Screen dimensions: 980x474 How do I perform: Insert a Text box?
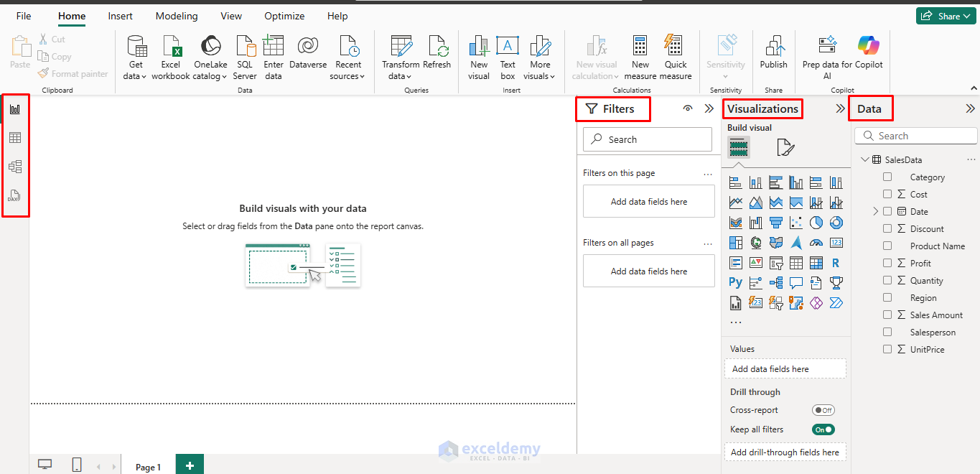point(508,57)
